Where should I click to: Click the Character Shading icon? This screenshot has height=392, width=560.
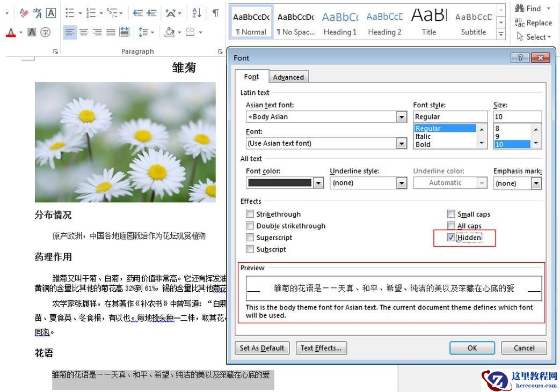pyautogui.click(x=32, y=33)
